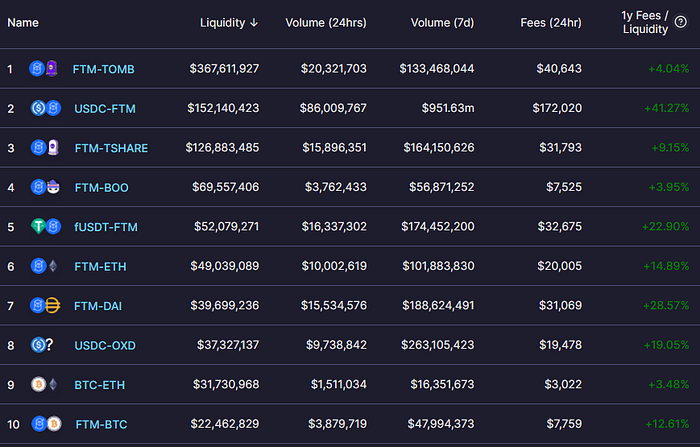Click the FTM-TSHARE token pair icon
The image size is (700, 447).
point(46,147)
